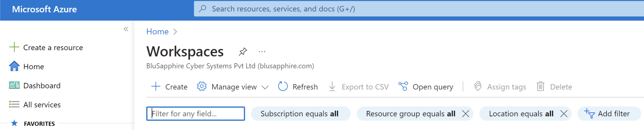Screen dimensions: 644x130
Task: Open the Location equals all filter
Action: point(521,114)
